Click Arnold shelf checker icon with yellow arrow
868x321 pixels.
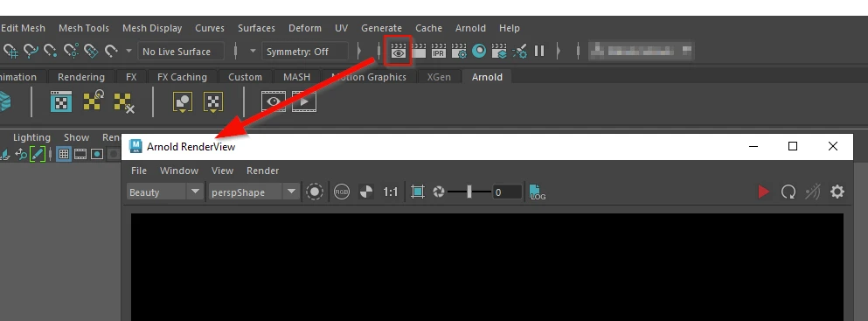click(213, 102)
